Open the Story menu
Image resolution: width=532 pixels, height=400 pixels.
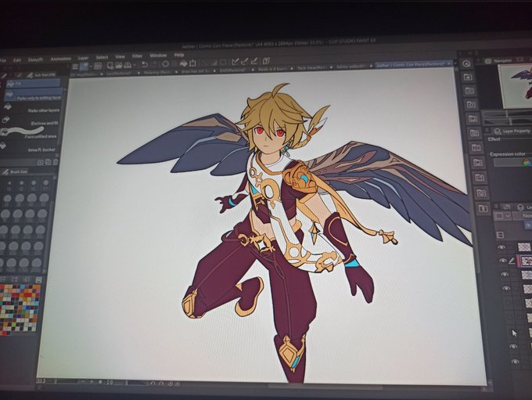point(35,59)
